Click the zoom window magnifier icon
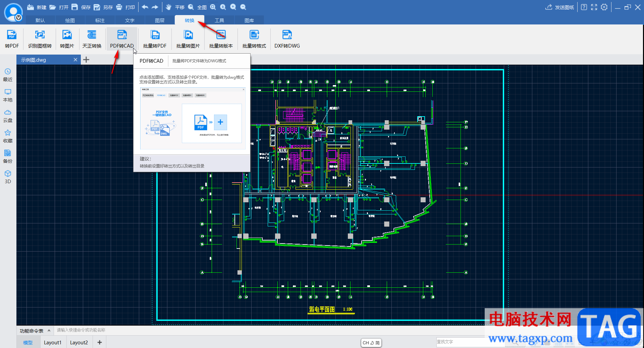 pyautogui.click(x=213, y=7)
